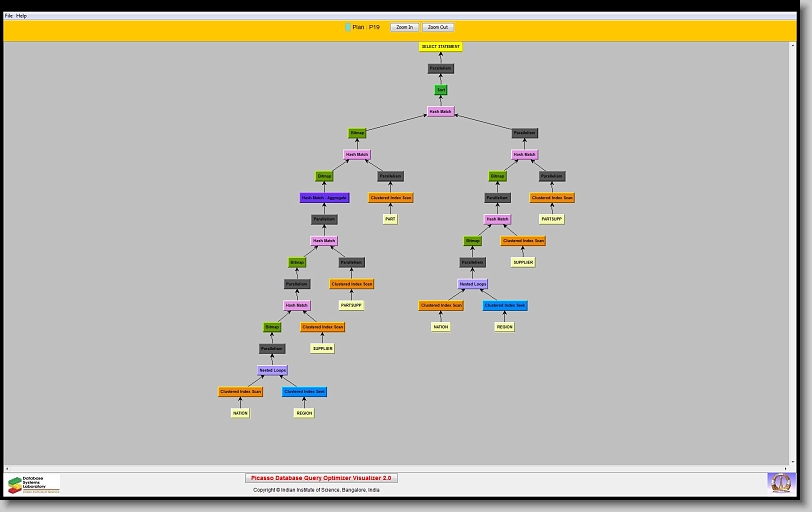Open the Help menu
This screenshot has height=512, width=812.
click(22, 16)
